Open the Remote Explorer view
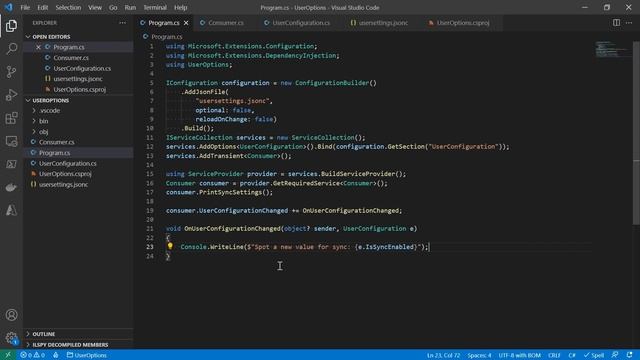 tap(11, 141)
